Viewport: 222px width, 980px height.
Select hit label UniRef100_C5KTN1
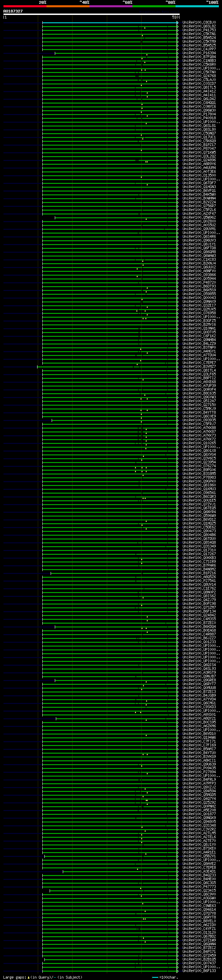(x=199, y=34)
